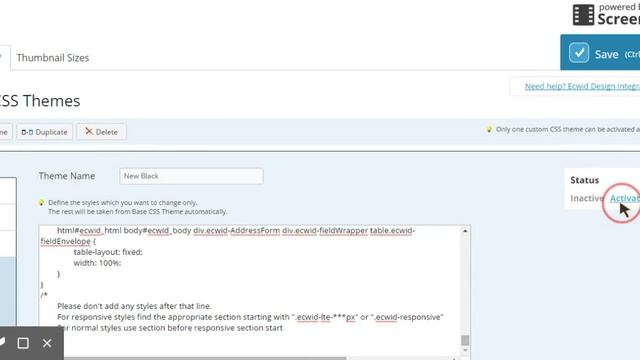
Task: Edit the Theme Name field
Action: pos(191,176)
